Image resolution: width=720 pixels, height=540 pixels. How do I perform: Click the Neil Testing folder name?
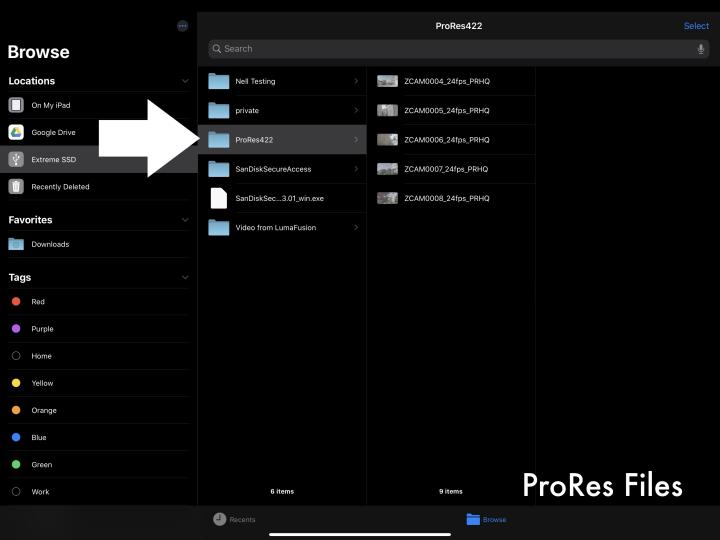(255, 81)
